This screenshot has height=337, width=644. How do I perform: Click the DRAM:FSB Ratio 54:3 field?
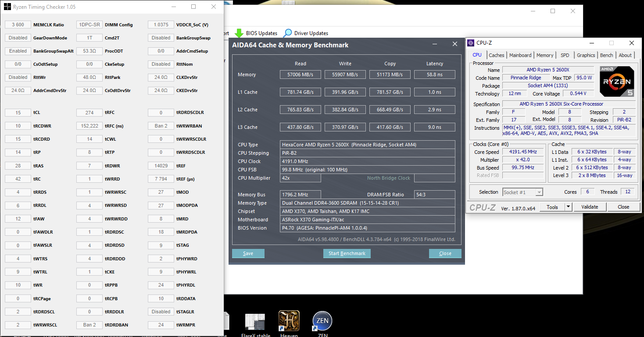tap(434, 195)
